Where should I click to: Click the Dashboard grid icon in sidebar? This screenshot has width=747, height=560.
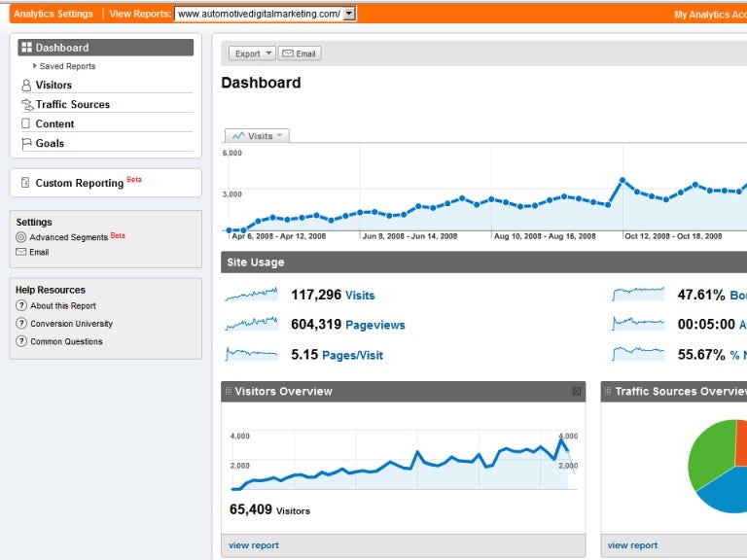27,48
